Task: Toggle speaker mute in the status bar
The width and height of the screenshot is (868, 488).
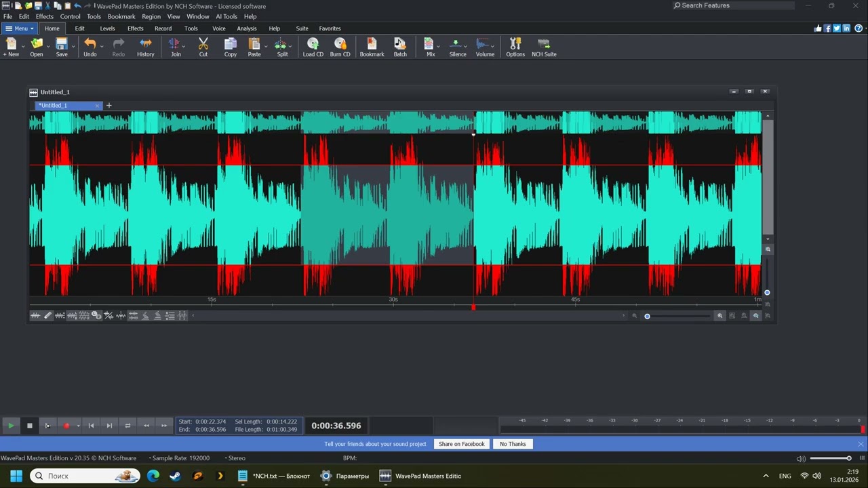Action: click(801, 459)
